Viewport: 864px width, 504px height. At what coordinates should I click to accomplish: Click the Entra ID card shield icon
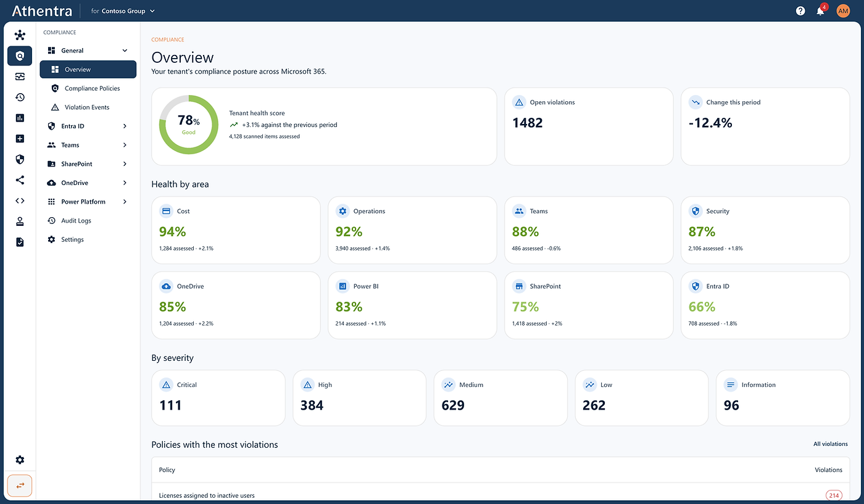point(696,286)
